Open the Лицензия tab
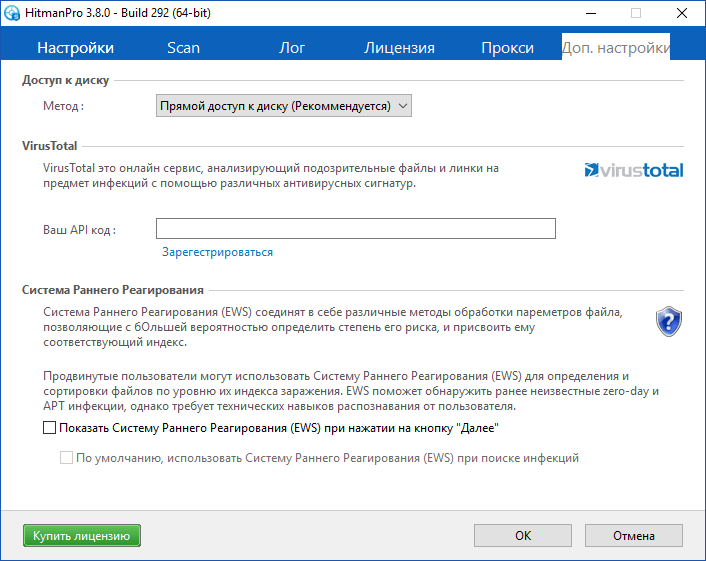Viewport: 706px width, 561px height. (399, 48)
